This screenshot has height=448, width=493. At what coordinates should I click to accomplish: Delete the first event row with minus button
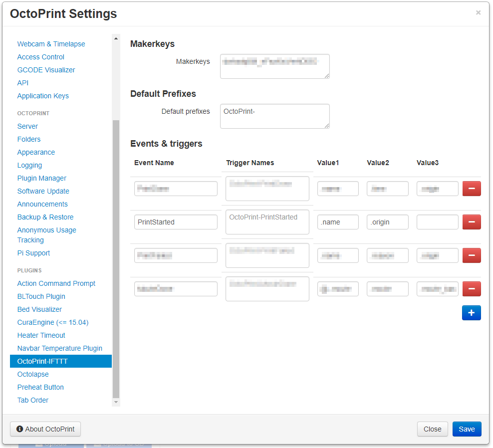[x=472, y=189]
